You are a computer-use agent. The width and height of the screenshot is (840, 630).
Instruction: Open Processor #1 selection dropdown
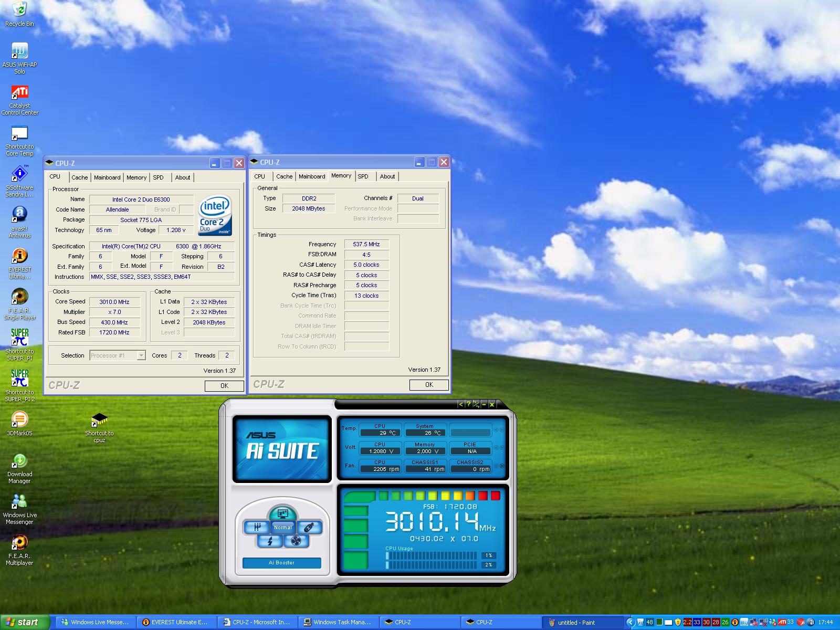point(118,355)
